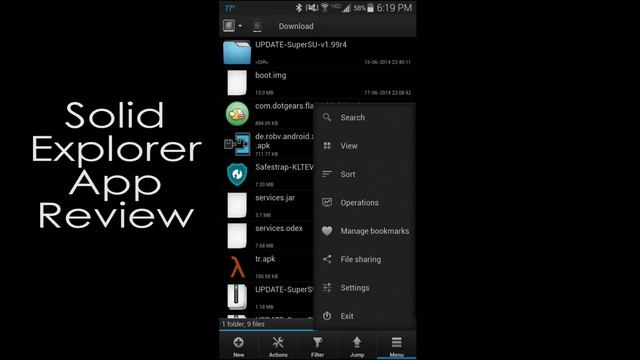Expand the panel switcher dropdown arrow
The width and height of the screenshot is (640, 360).
240,26
